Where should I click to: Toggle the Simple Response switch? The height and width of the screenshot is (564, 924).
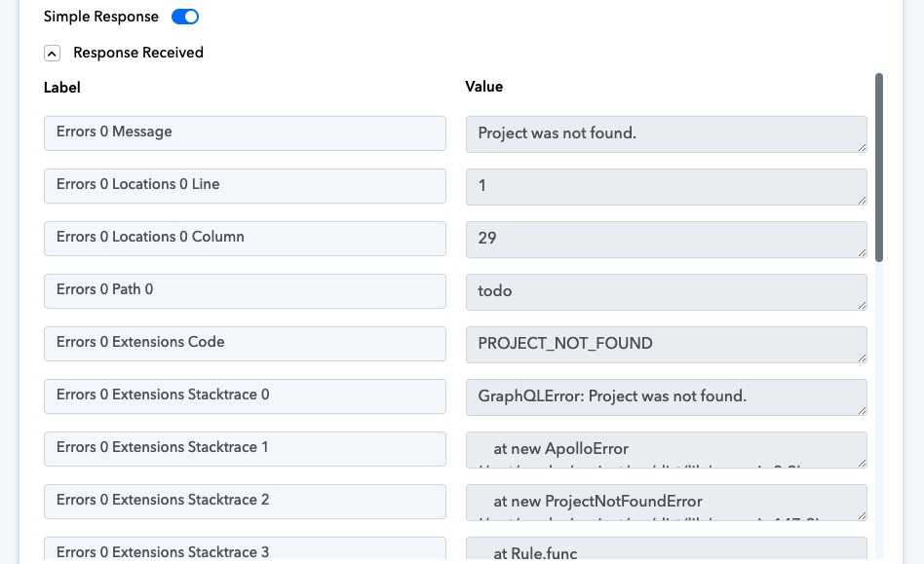click(x=185, y=17)
